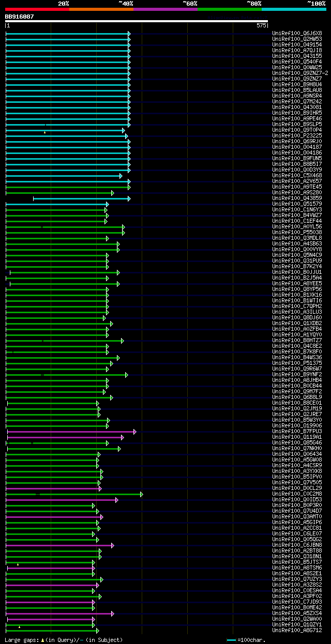This screenshot has height=644, width=331.
Task: Click the green alignment bar for UniRef100_C0C2M8
Action: (x=74, y=494)
